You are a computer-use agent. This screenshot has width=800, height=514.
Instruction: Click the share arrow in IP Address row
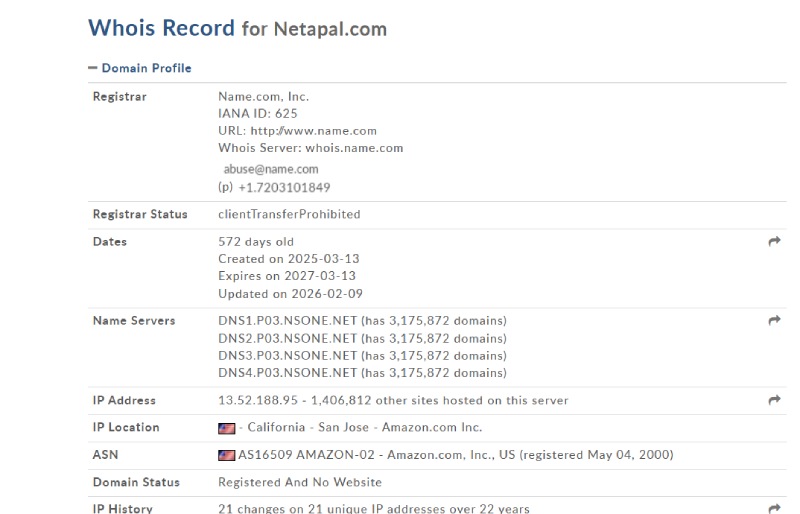coord(774,400)
